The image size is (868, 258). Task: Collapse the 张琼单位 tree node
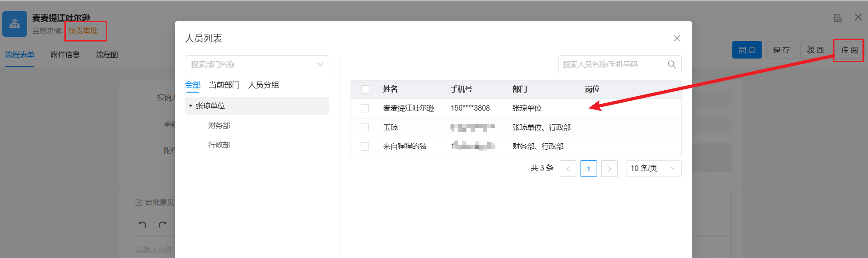click(x=190, y=106)
